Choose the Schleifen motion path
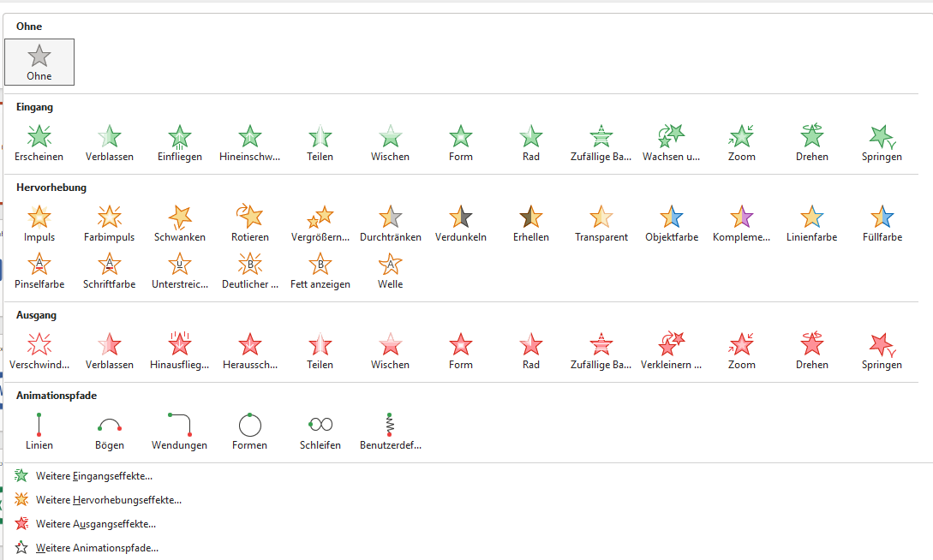This screenshot has height=560, width=933. click(320, 431)
